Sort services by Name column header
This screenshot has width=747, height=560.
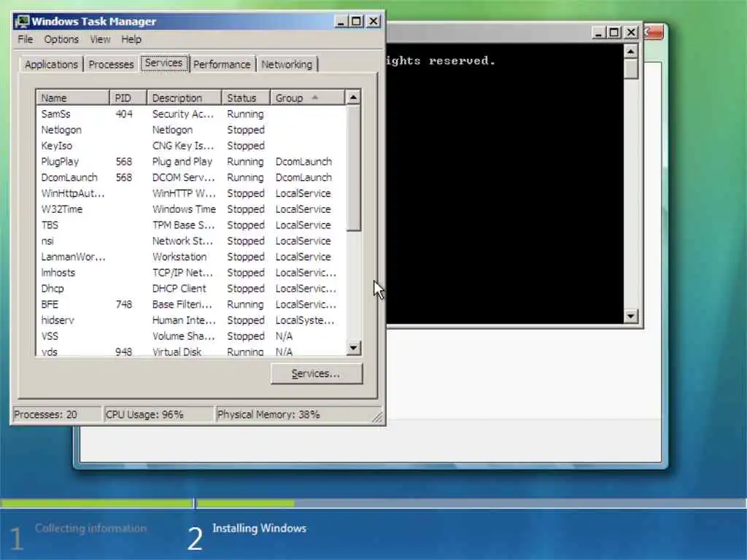point(73,98)
